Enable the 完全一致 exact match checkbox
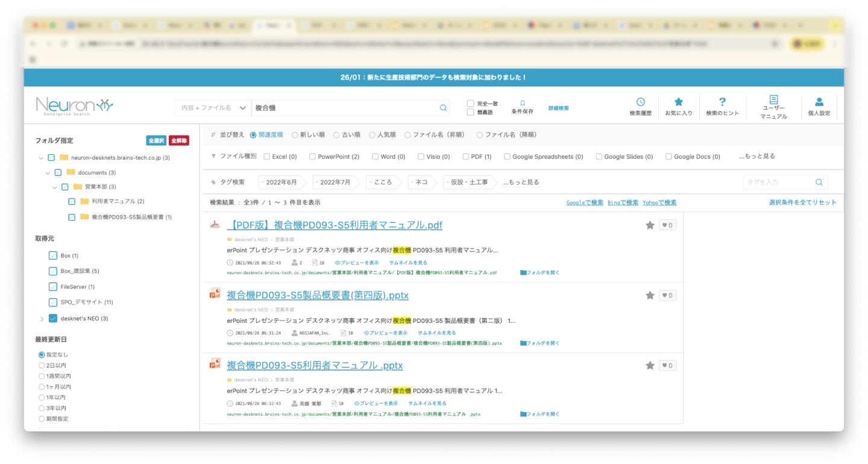The height and width of the screenshot is (464, 868). click(x=470, y=104)
